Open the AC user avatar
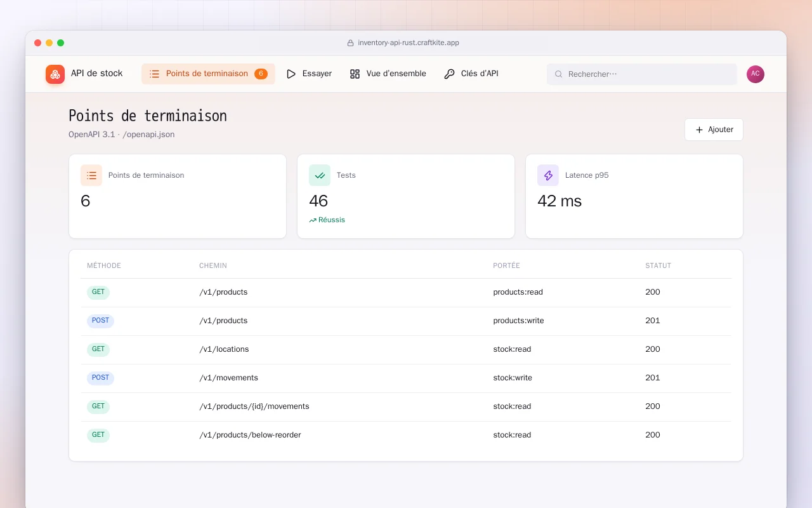812x508 pixels. click(x=756, y=74)
